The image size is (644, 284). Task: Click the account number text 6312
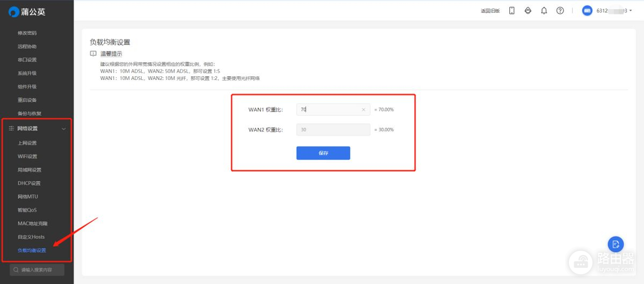click(602, 11)
